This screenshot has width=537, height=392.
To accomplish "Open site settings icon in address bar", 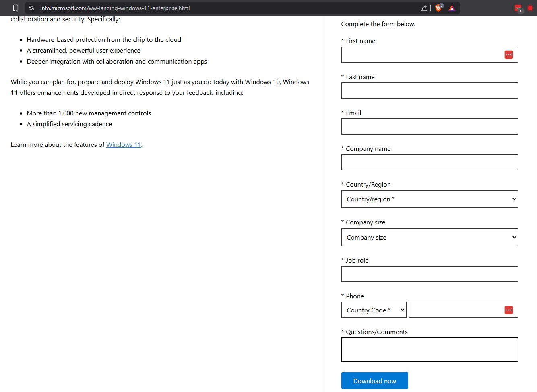I will 31,8.
